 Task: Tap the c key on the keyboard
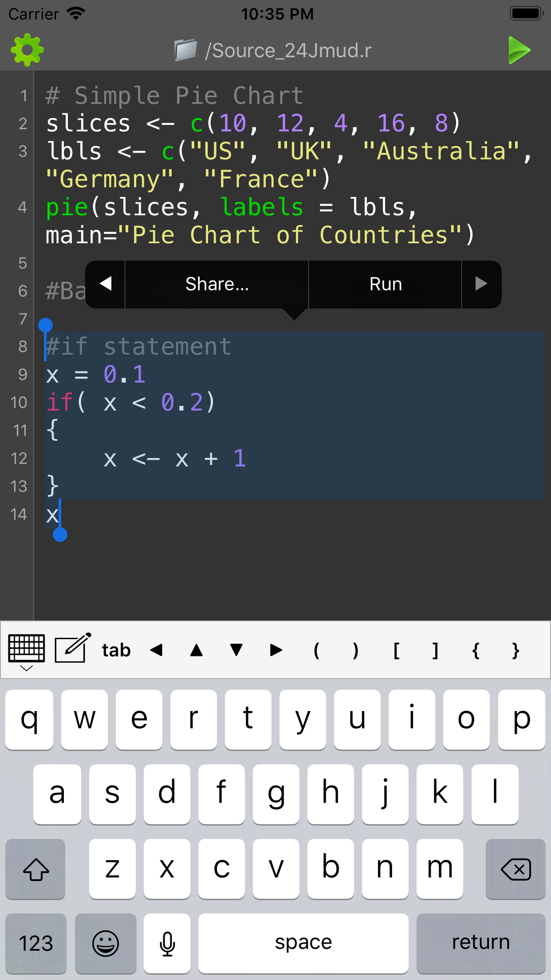click(221, 869)
